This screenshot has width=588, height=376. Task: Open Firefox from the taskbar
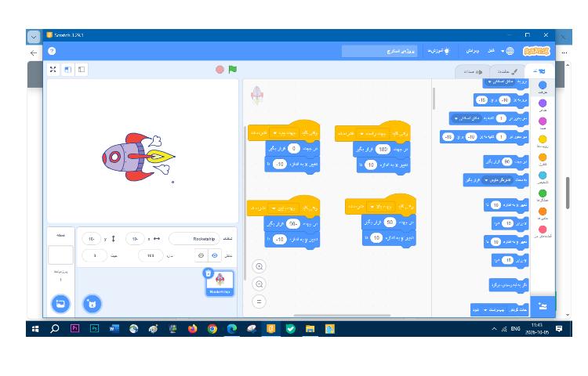click(x=192, y=329)
